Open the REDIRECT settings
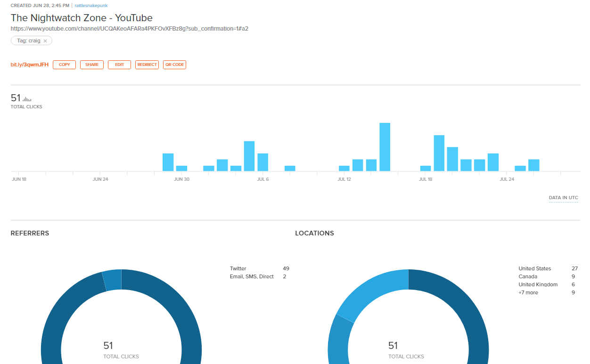The image size is (590, 364). (x=147, y=65)
